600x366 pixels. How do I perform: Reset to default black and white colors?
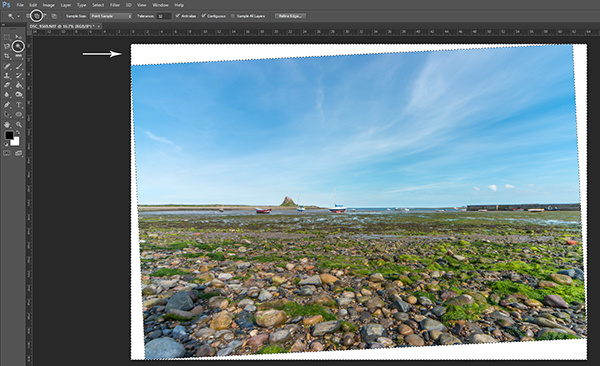[6, 144]
